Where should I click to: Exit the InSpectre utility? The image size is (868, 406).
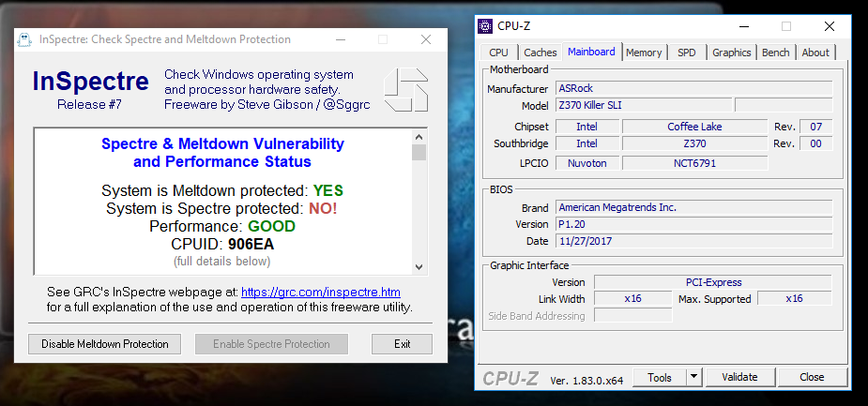click(x=402, y=344)
